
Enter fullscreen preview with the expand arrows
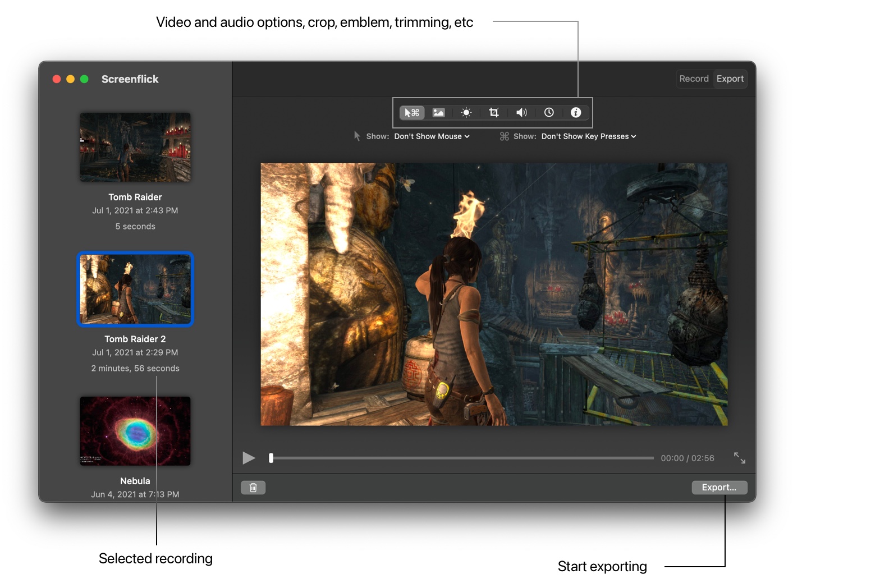click(x=740, y=458)
